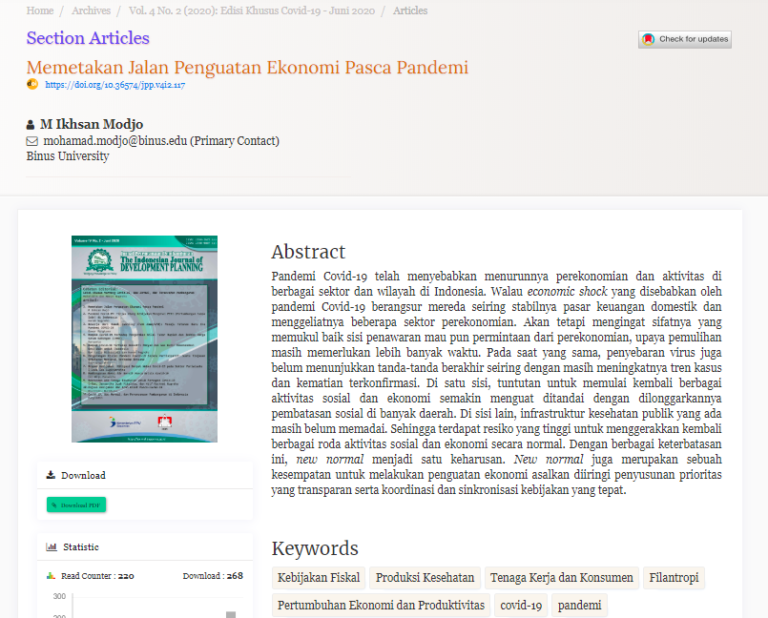This screenshot has width=768, height=618.
Task: Click the email envelope icon
Action: click(x=32, y=142)
